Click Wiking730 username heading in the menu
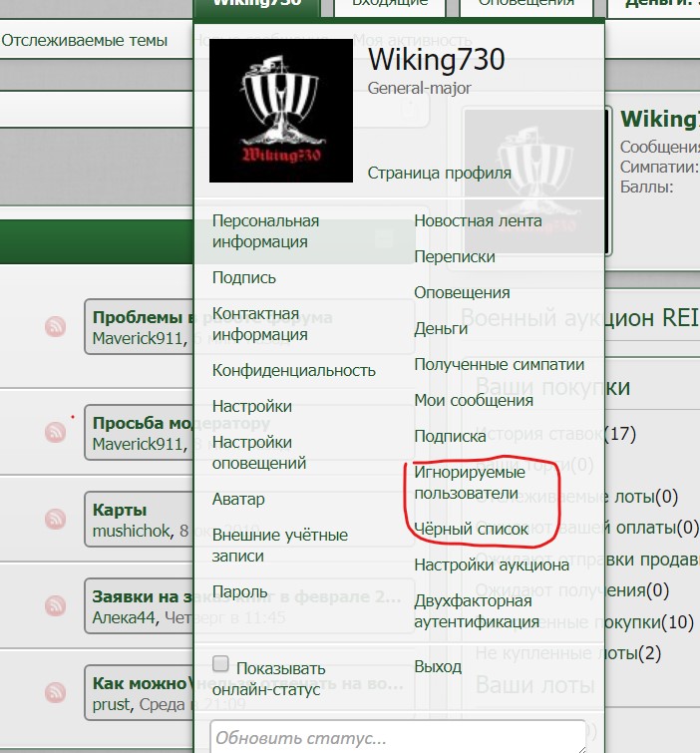The width and height of the screenshot is (700, 753). pyautogui.click(x=436, y=60)
